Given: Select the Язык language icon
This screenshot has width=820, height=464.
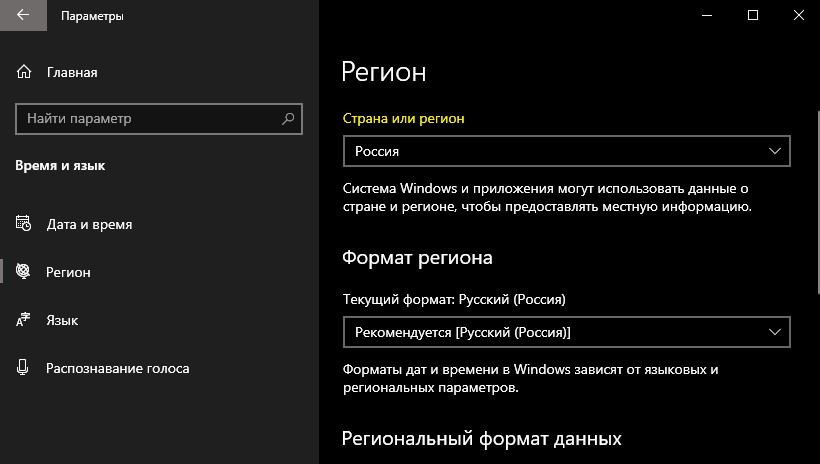Looking at the screenshot, I should [23, 320].
